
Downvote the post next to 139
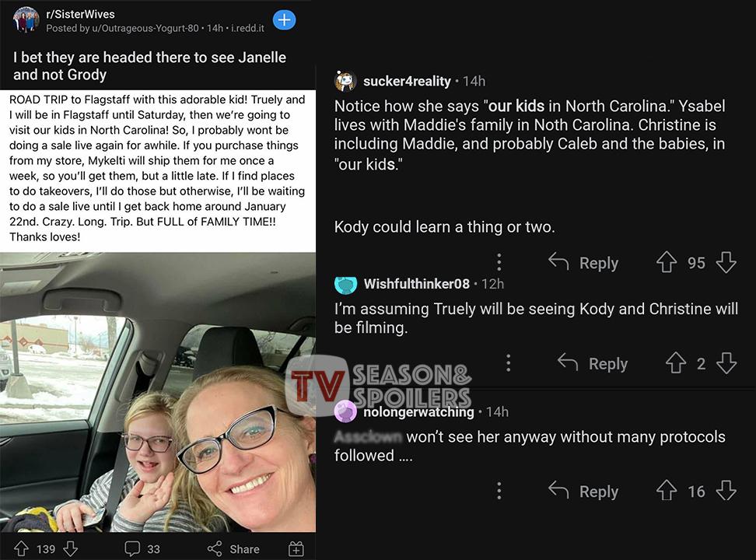click(71, 549)
